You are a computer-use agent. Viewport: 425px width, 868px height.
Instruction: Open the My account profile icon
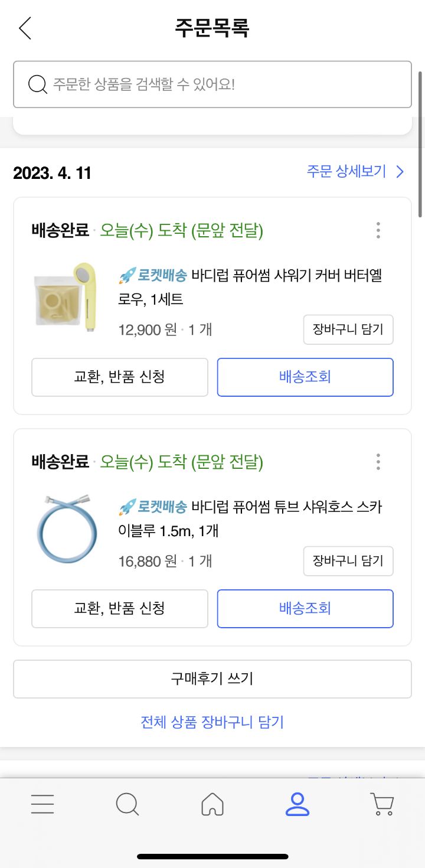click(x=297, y=804)
